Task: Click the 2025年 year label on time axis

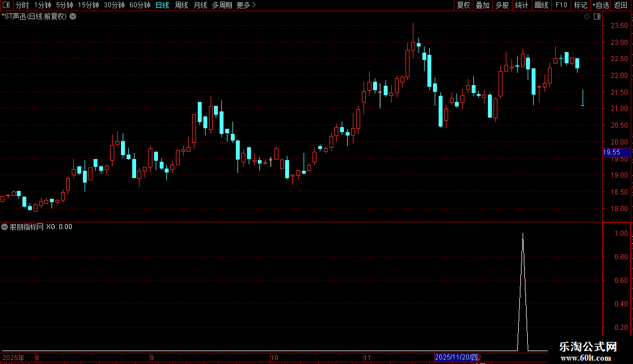Action: pyautogui.click(x=13, y=357)
